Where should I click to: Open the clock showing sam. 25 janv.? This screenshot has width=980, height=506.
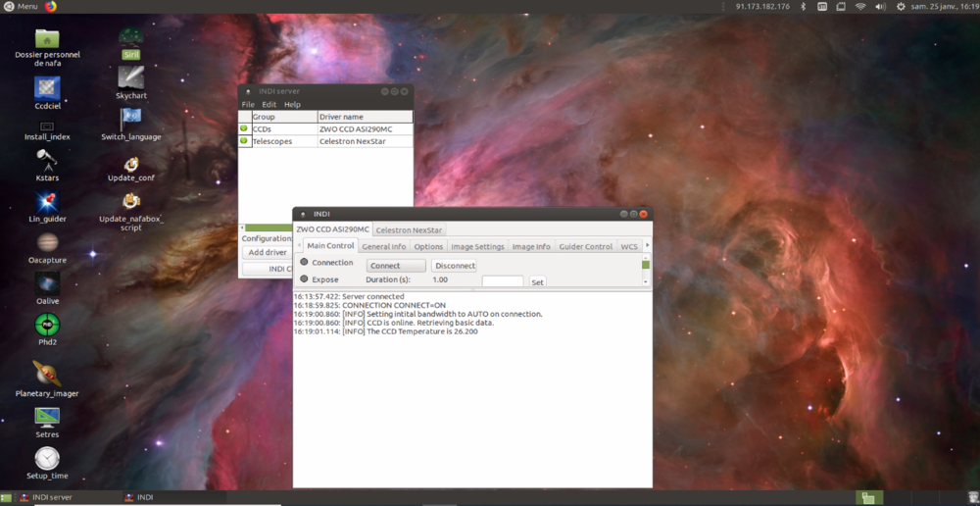pos(946,6)
